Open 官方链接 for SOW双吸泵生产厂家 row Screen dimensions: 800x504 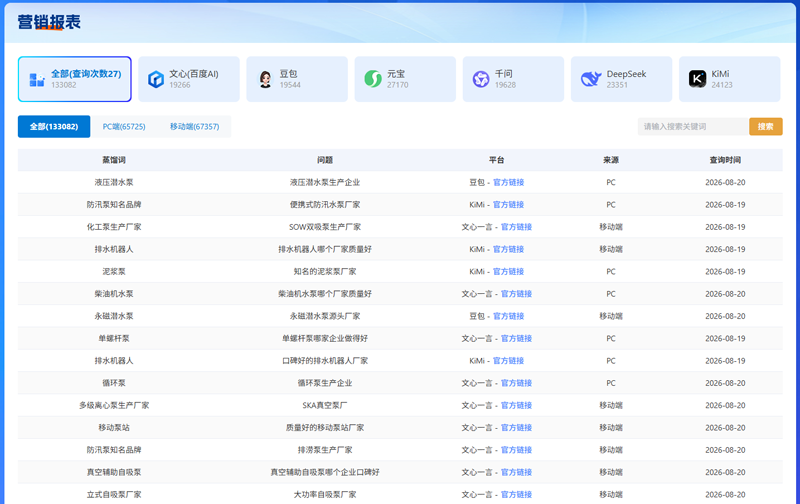[x=516, y=227]
